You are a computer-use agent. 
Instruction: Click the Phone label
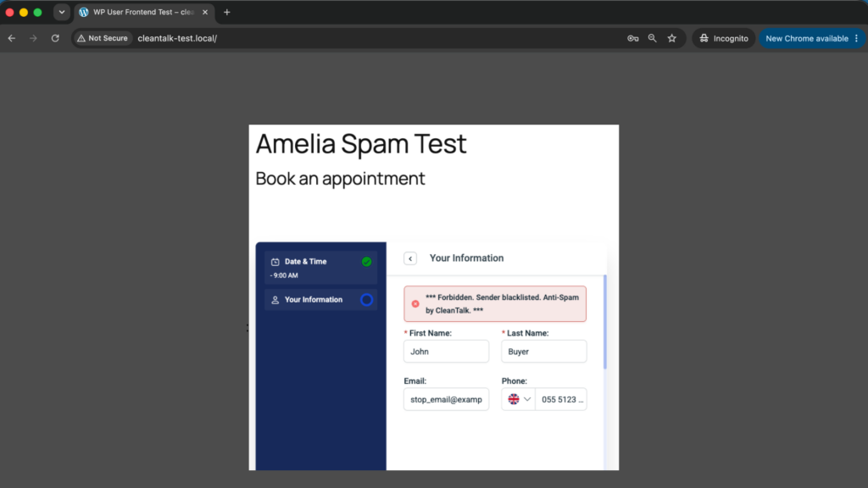[515, 381]
